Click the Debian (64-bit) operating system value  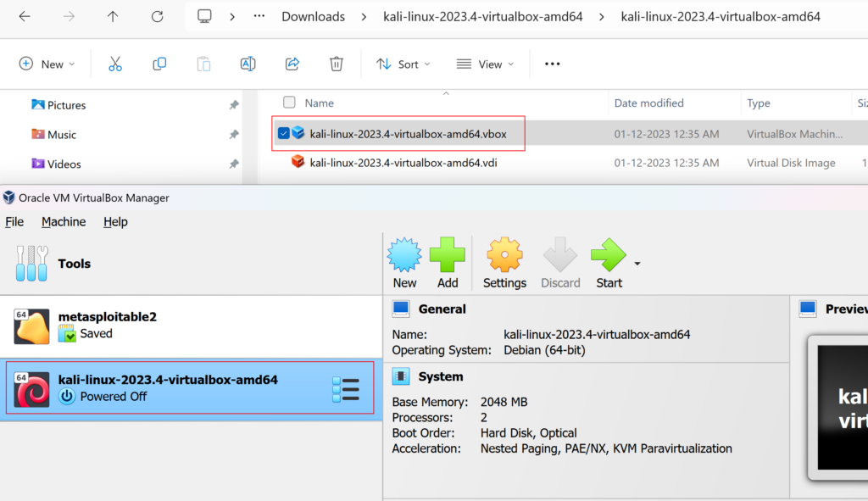pos(544,350)
